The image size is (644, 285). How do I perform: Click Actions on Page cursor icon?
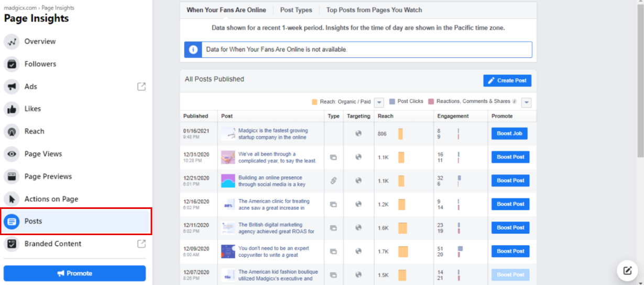12,199
